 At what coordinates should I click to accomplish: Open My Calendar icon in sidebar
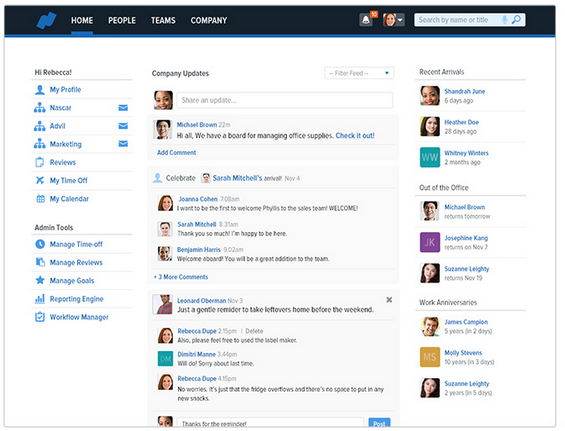pos(40,199)
